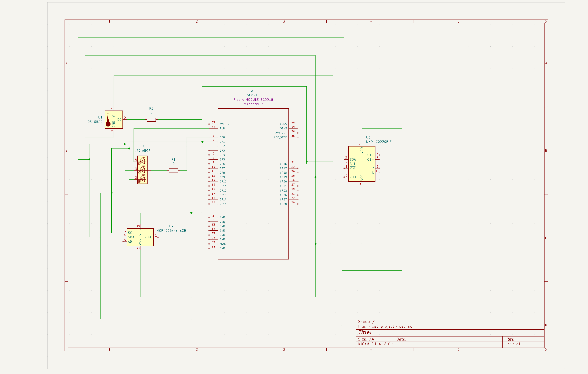Click the R2 reference label

pyautogui.click(x=151, y=108)
